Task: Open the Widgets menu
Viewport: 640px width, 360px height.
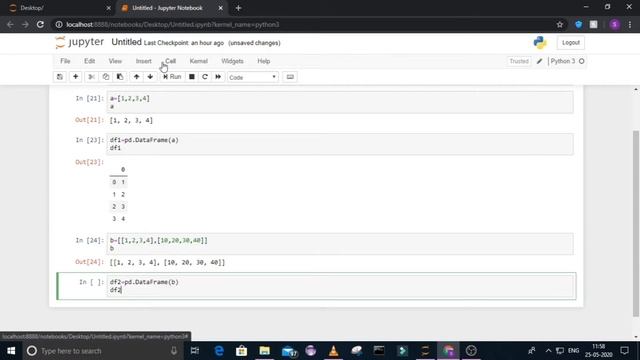Action: pyautogui.click(x=232, y=61)
